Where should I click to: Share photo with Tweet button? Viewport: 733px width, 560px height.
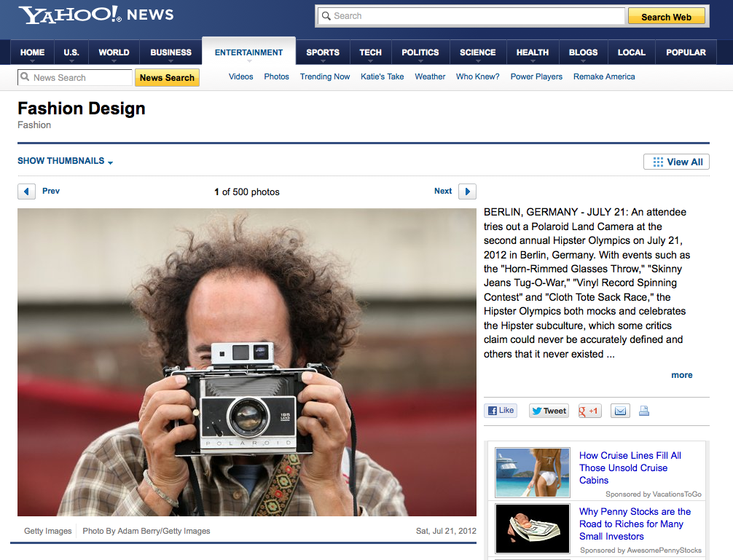(x=549, y=411)
